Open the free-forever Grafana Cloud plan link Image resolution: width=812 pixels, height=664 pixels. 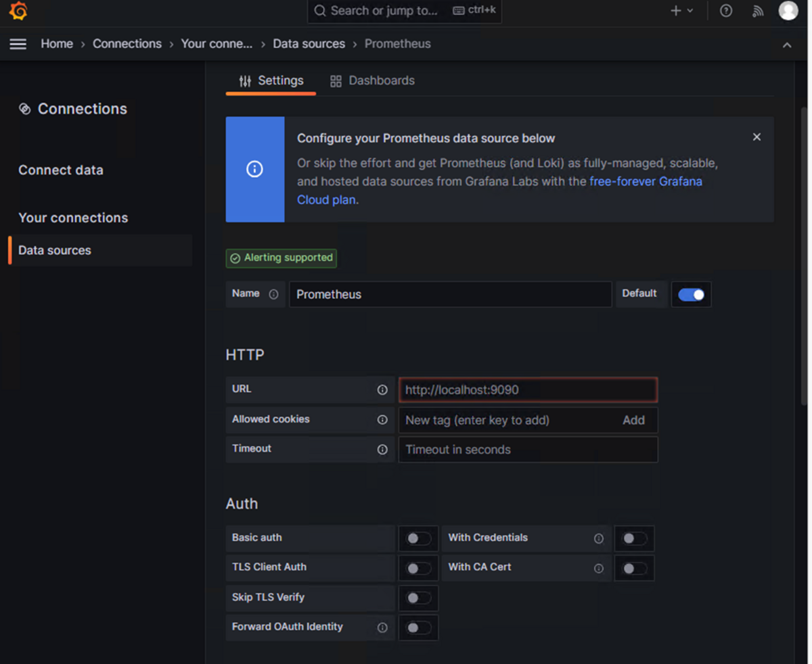tap(646, 182)
